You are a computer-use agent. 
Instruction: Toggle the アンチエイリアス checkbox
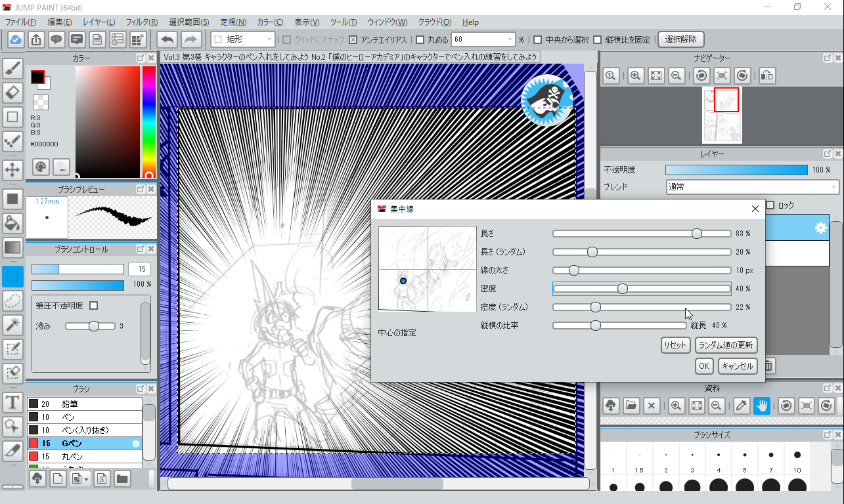353,39
